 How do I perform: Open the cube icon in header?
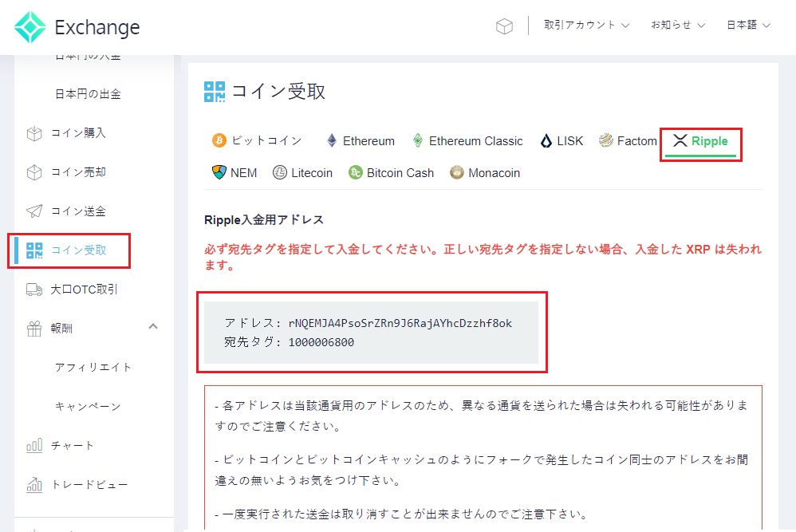[x=504, y=26]
